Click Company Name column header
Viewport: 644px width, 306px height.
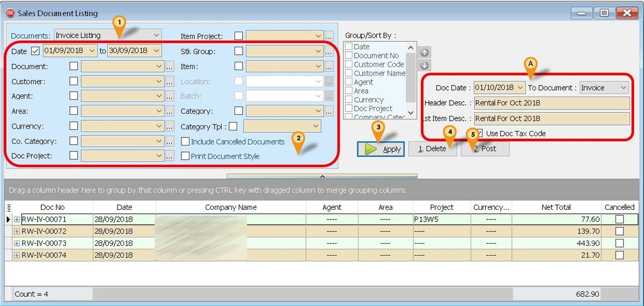(231, 207)
